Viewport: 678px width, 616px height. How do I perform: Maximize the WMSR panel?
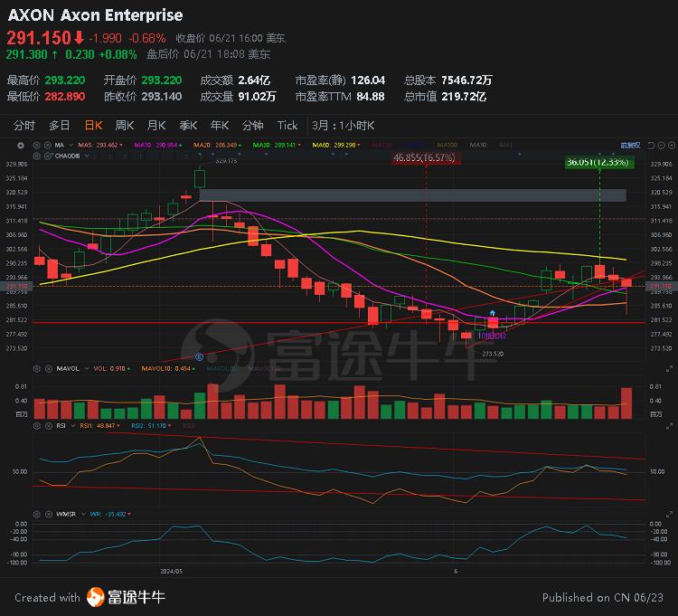point(669,514)
